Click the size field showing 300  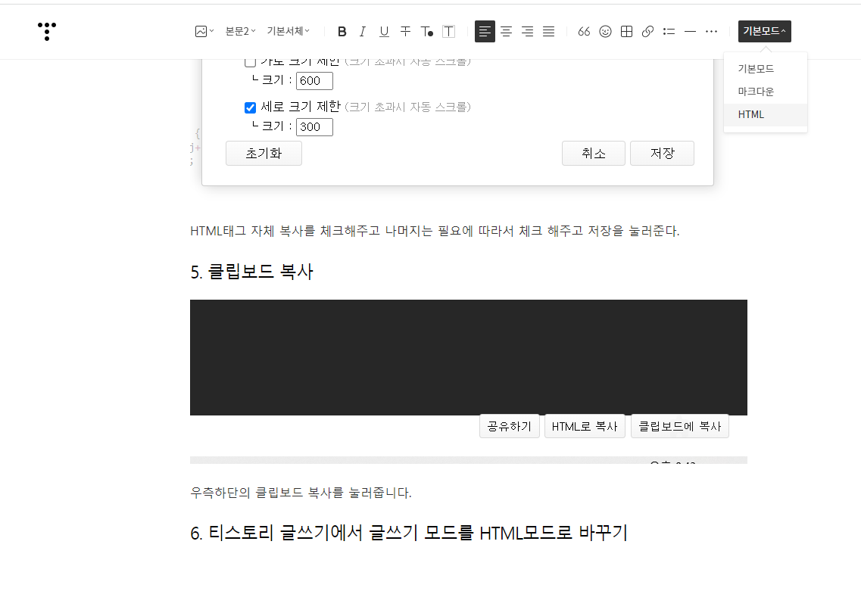coord(314,126)
